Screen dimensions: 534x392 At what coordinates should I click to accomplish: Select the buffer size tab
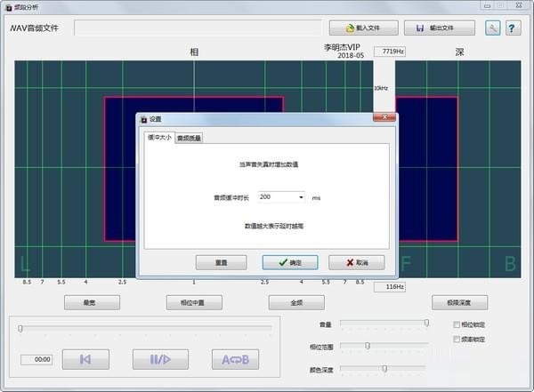click(x=159, y=137)
